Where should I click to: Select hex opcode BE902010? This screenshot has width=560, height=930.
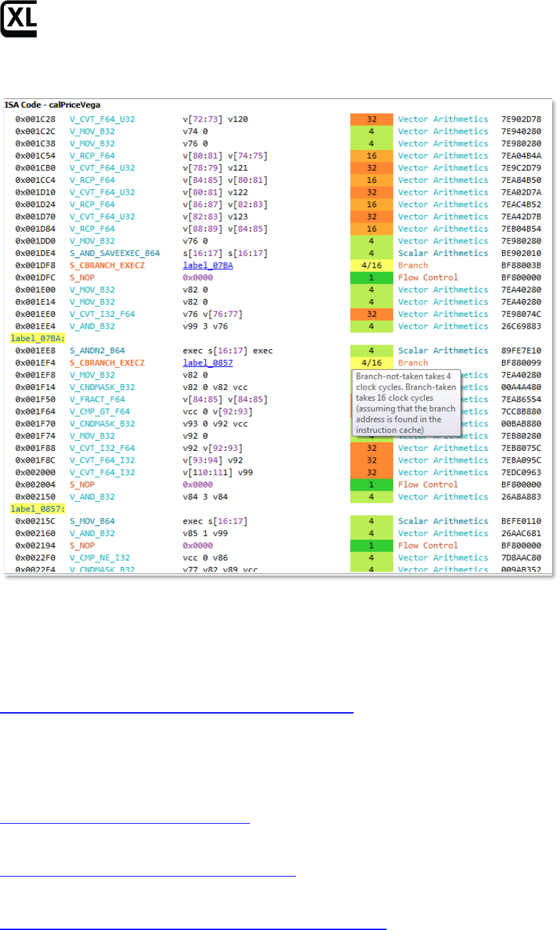tap(521, 253)
